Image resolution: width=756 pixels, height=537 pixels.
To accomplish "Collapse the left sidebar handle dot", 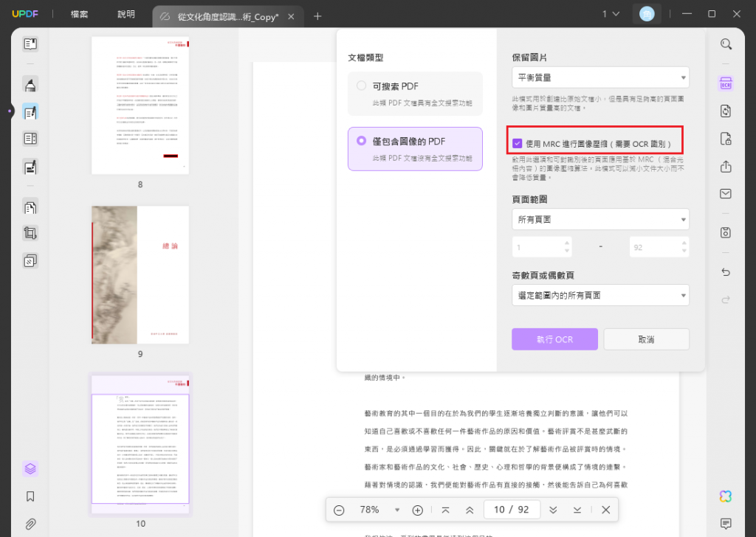I will 10,111.
